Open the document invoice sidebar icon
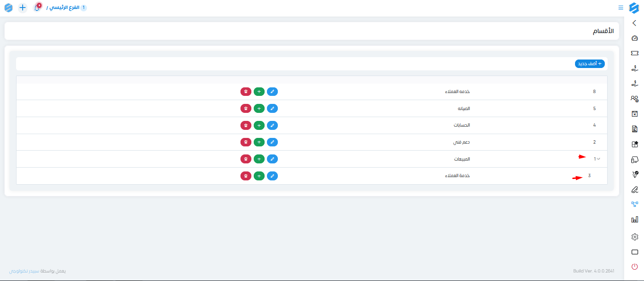 635,129
